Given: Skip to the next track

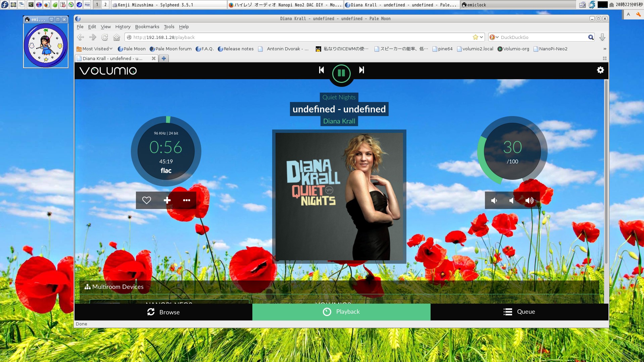Looking at the screenshot, I should [361, 70].
